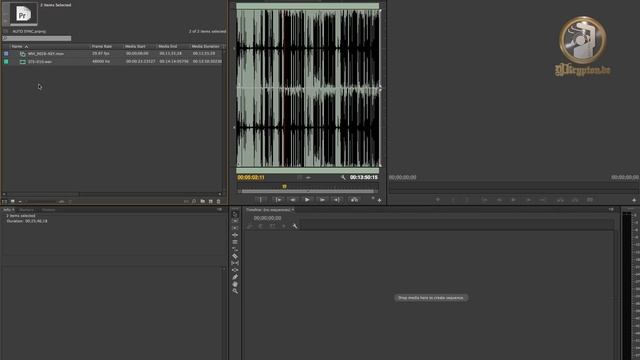Screen dimensions: 640x360
Task: Select the Slide tool
Action: pos(235,270)
